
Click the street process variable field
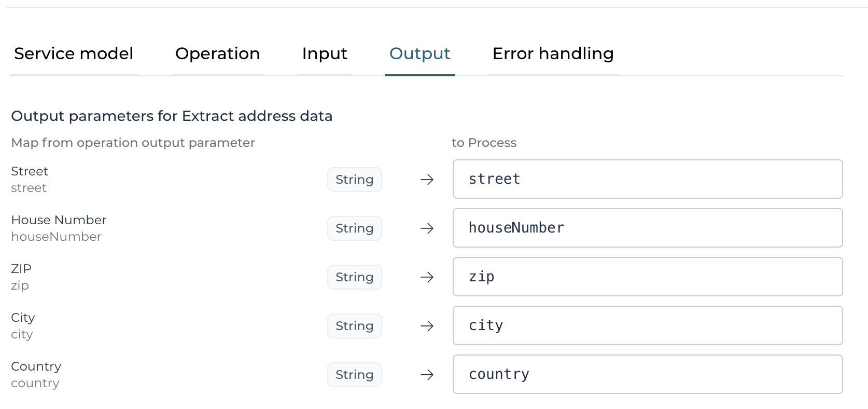[x=647, y=179]
